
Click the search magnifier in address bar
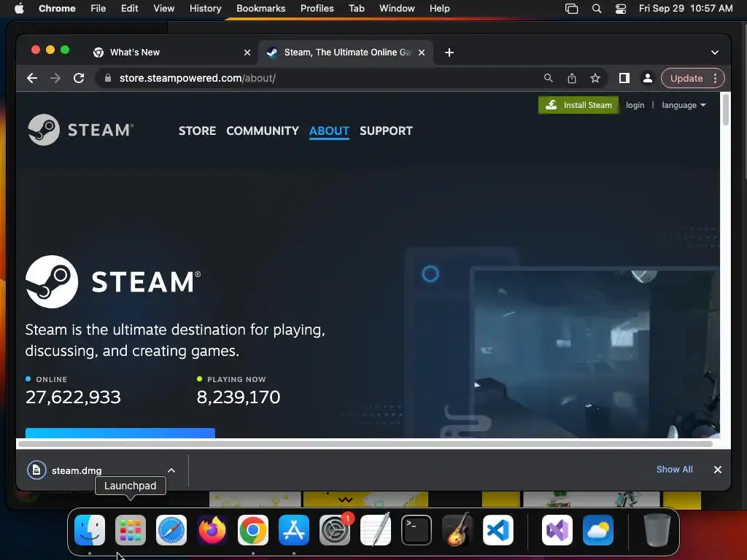549,78
